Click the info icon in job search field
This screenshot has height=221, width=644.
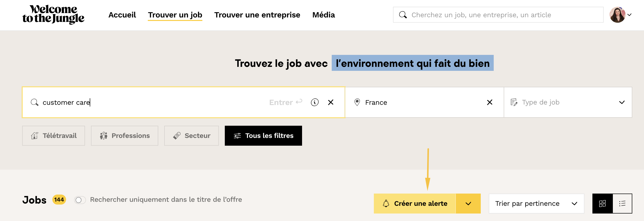(x=315, y=102)
